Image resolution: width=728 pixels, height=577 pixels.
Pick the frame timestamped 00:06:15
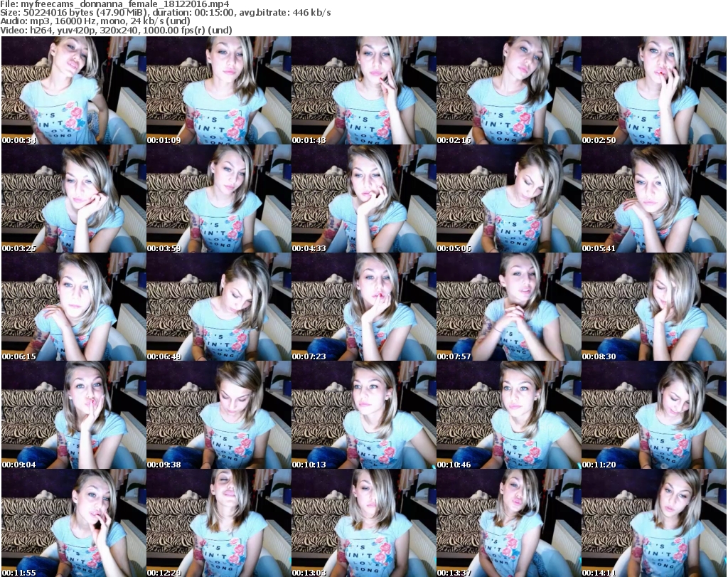point(73,307)
